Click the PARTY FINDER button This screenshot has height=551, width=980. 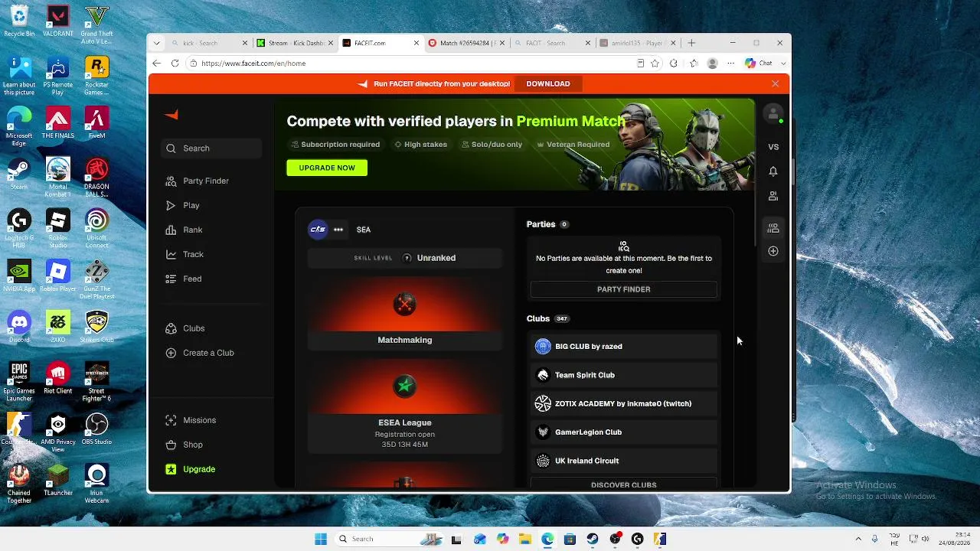click(624, 289)
